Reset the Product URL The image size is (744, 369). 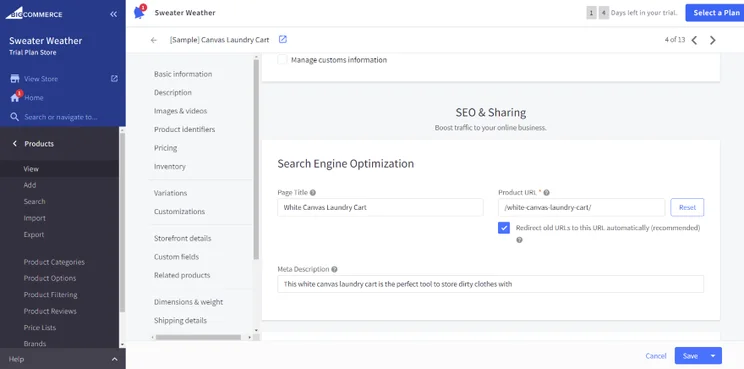(687, 207)
